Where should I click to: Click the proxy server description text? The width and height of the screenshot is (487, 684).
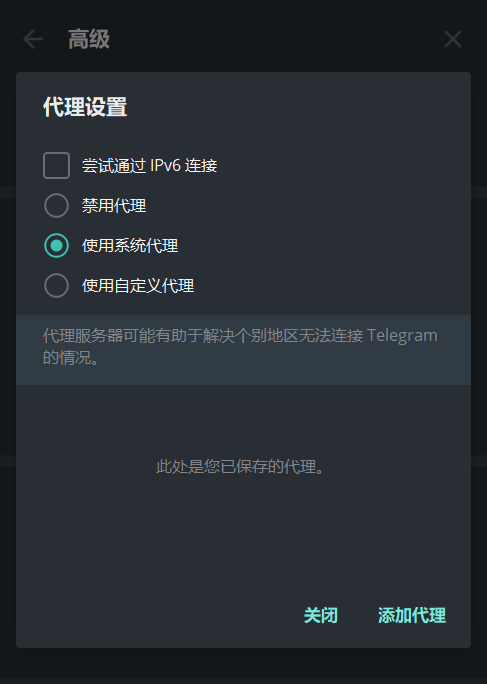240,346
